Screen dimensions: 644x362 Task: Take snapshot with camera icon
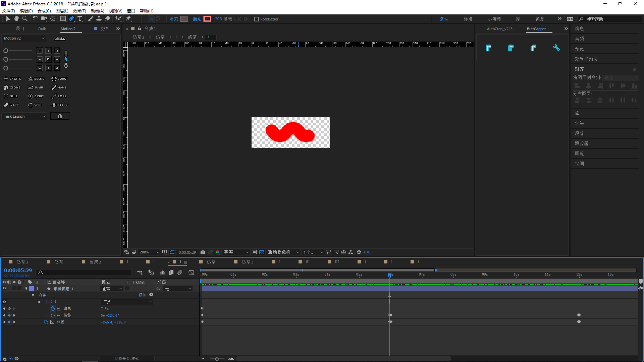point(203,252)
